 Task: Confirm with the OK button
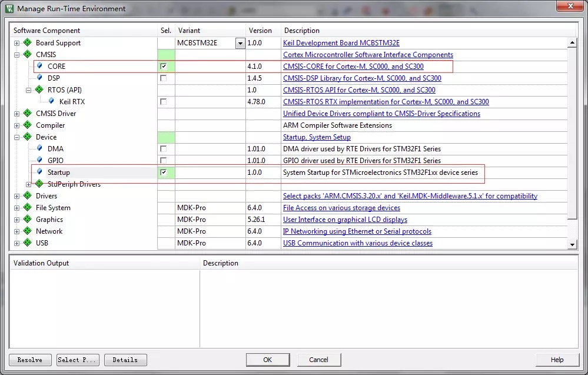pyautogui.click(x=268, y=360)
